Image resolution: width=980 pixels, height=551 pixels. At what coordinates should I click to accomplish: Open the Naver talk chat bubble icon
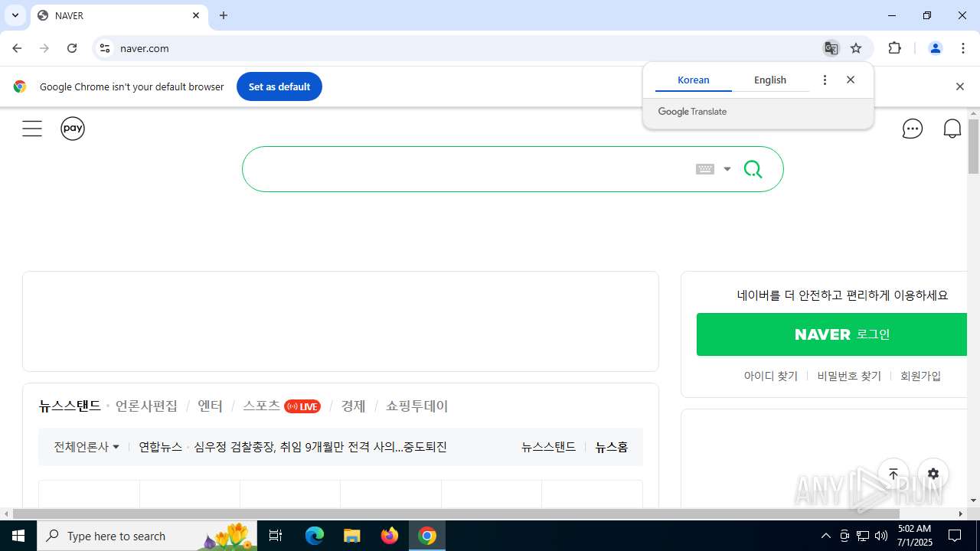[912, 129]
